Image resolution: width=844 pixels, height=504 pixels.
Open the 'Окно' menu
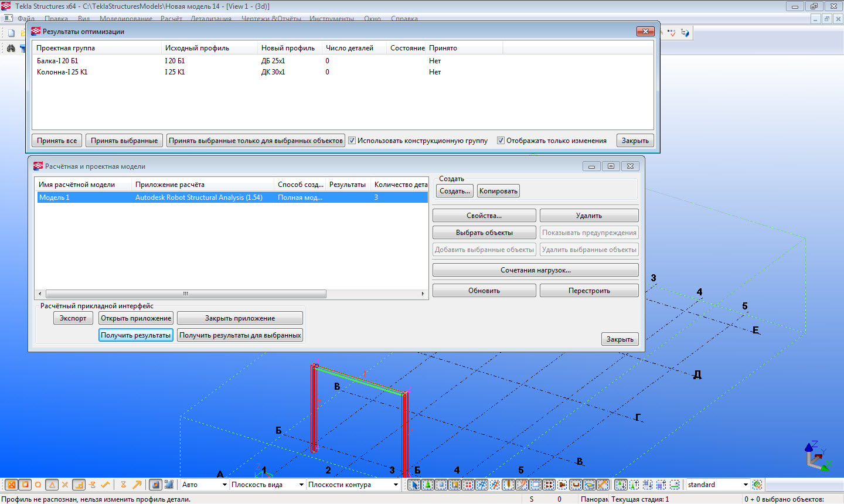pos(372,19)
